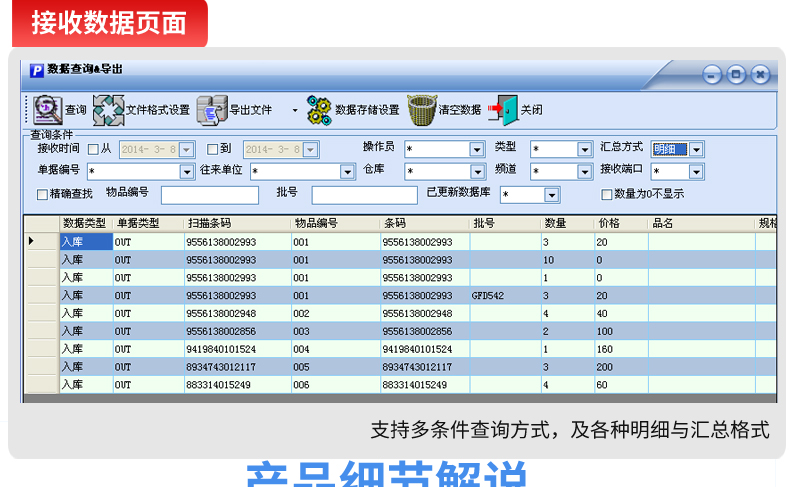Click the 关闭 door exit icon
This screenshot has height=487, width=790.
point(503,110)
